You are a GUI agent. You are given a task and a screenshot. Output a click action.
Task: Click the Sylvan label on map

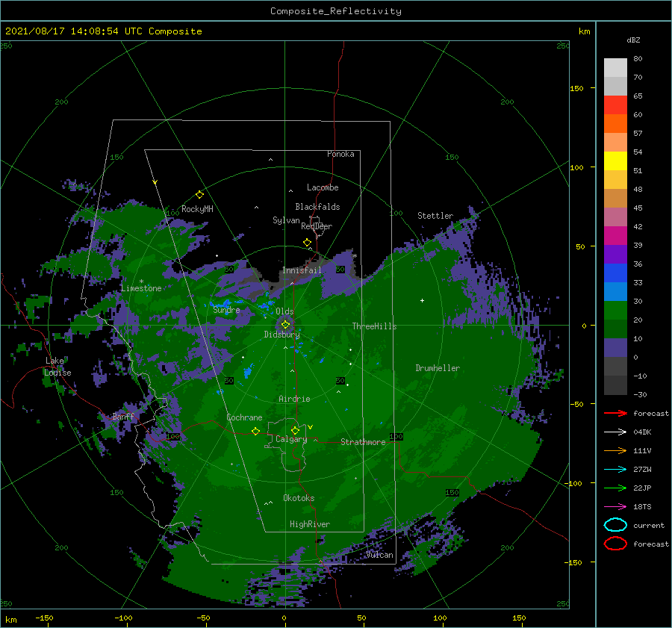pos(286,220)
